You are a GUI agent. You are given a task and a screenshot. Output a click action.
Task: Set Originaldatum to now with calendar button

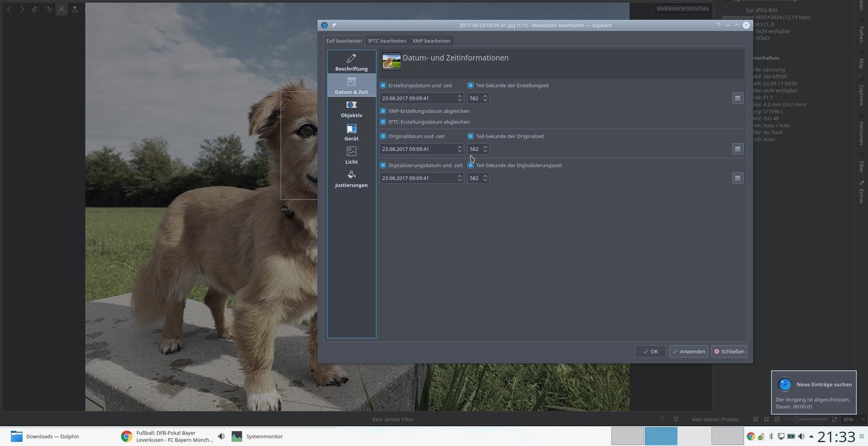point(737,149)
